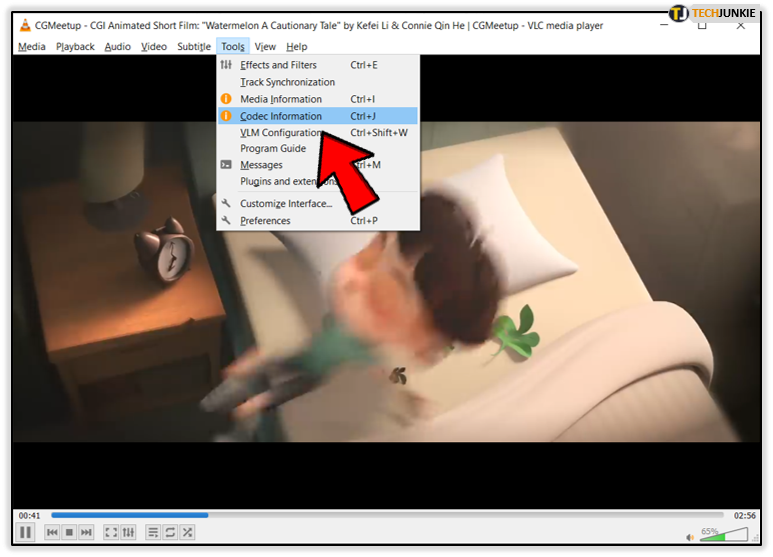
Task: Open Program Guide entry
Action: click(x=318, y=148)
